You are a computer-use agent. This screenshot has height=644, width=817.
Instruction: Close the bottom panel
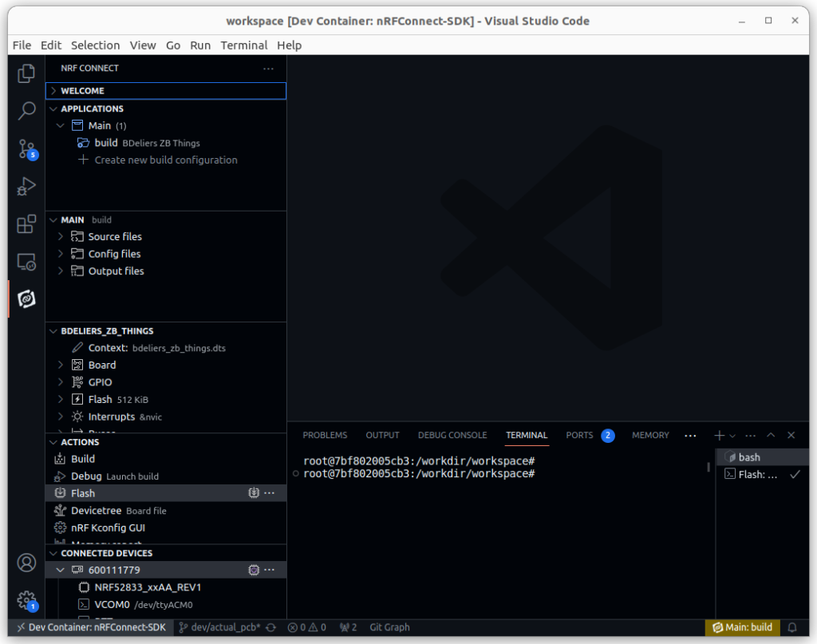(x=791, y=436)
